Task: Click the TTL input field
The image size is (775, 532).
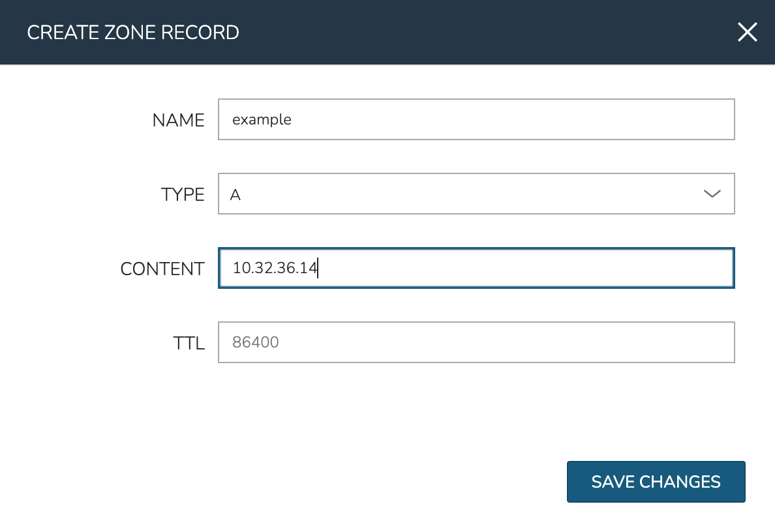Action: point(476,342)
